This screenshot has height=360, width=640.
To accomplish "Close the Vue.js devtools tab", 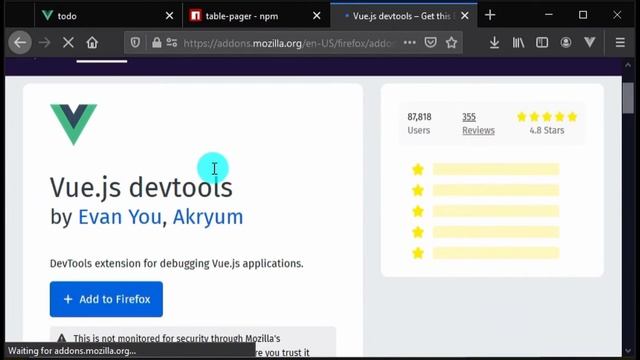I will pyautogui.click(x=464, y=16).
